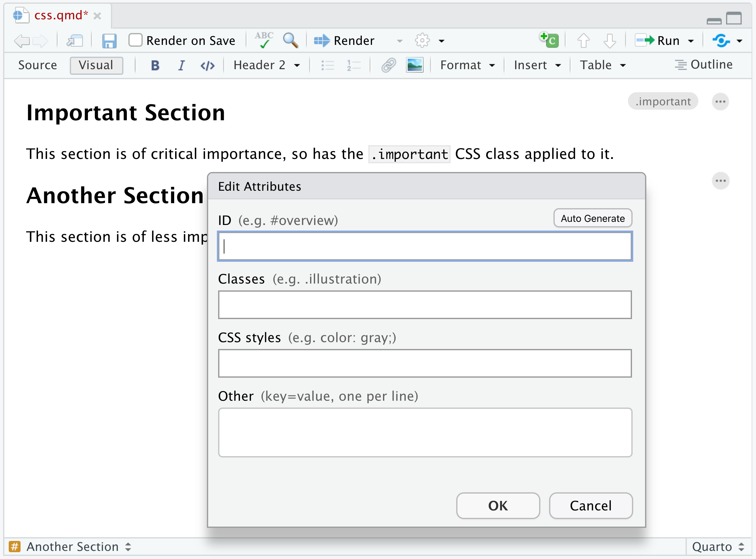Click the Find/Replace magnifier icon
Screen dimensions: 756x559
click(290, 40)
